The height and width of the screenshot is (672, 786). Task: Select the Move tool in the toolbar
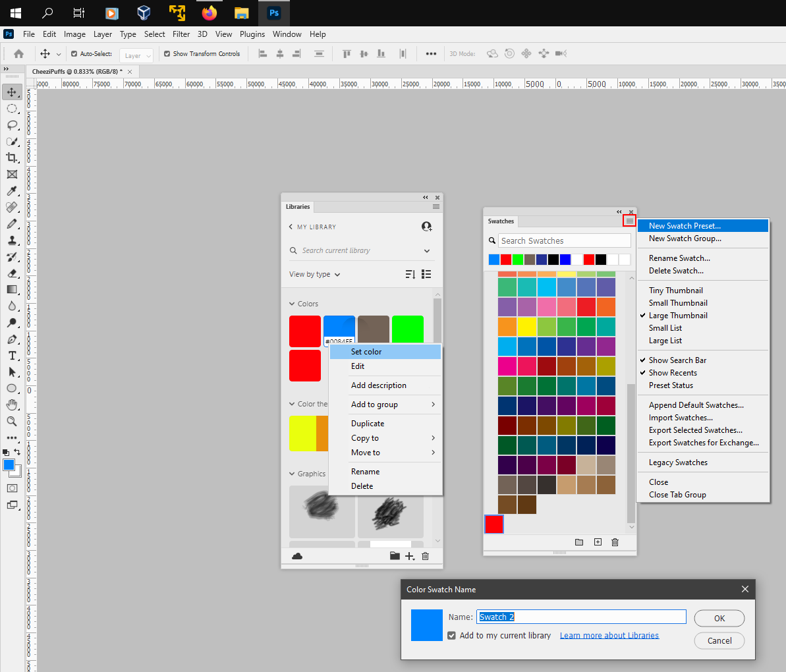(x=11, y=92)
